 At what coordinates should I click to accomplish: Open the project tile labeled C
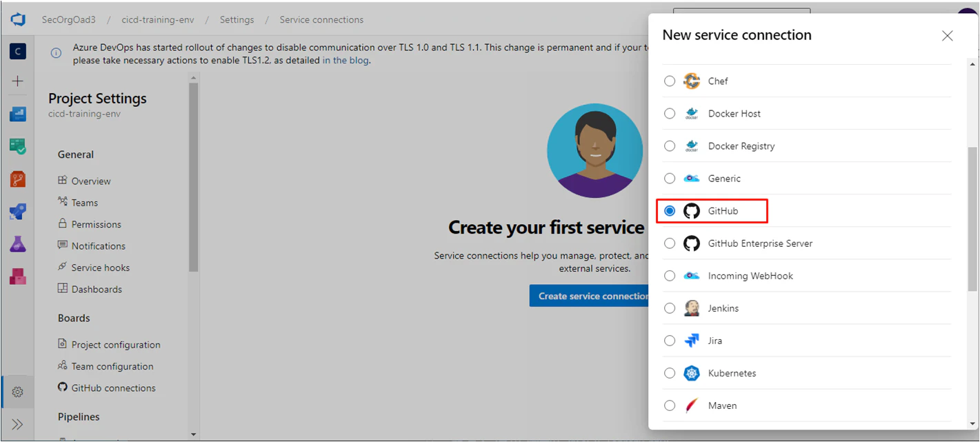[18, 51]
